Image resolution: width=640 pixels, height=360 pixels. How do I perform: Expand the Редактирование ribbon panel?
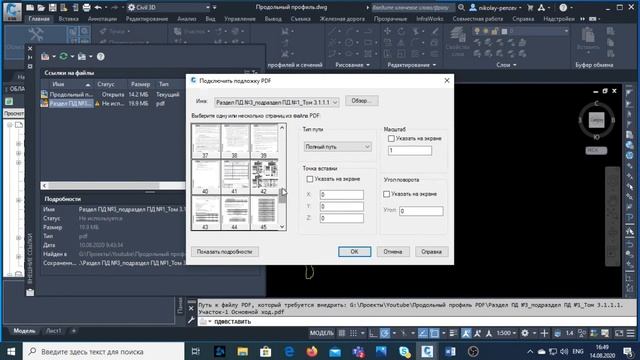(x=411, y=65)
